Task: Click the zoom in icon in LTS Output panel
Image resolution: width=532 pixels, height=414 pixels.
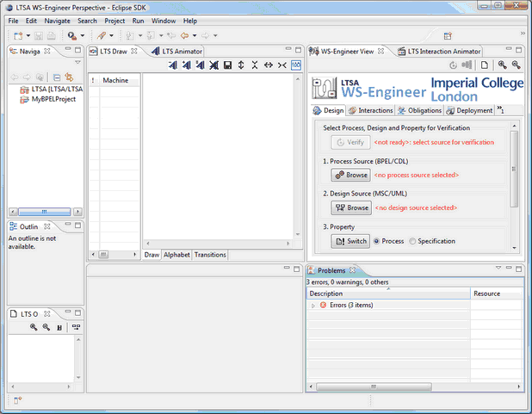Action: [33, 327]
